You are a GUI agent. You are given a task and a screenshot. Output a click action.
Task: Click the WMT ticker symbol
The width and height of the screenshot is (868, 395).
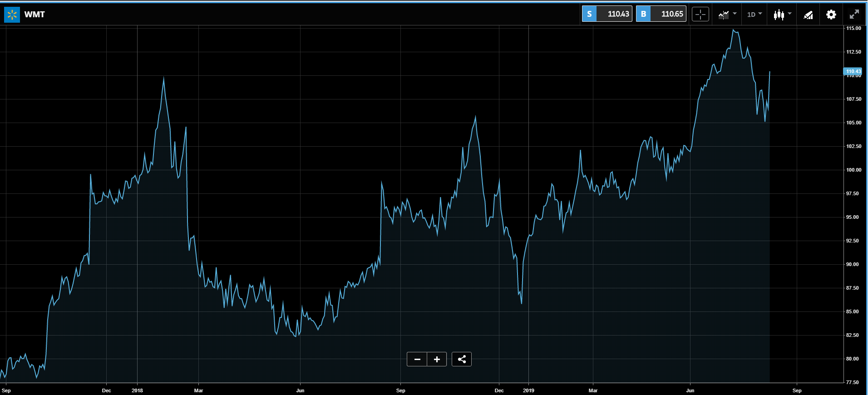coord(35,15)
